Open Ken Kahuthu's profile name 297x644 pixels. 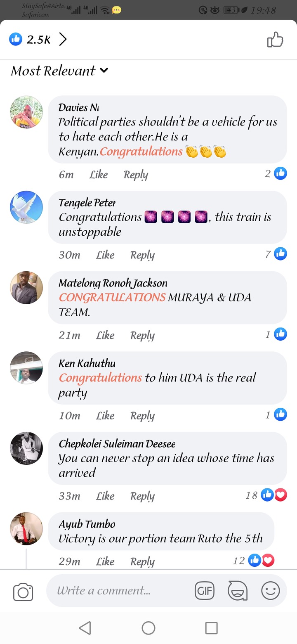coord(87,363)
